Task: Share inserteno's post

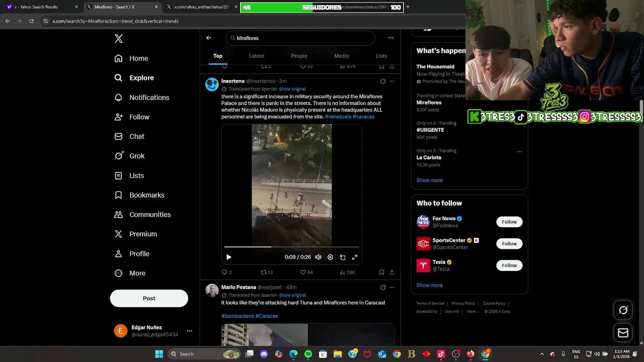Action: pos(392,272)
